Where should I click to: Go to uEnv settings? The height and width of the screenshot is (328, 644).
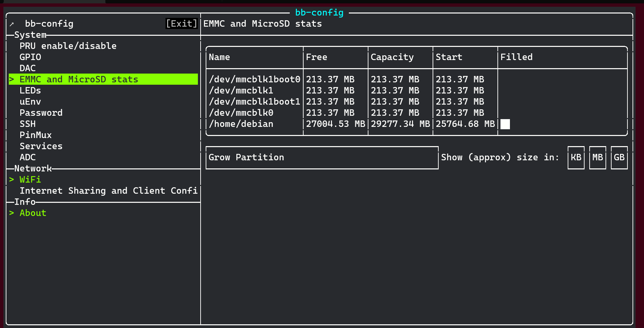[30, 102]
